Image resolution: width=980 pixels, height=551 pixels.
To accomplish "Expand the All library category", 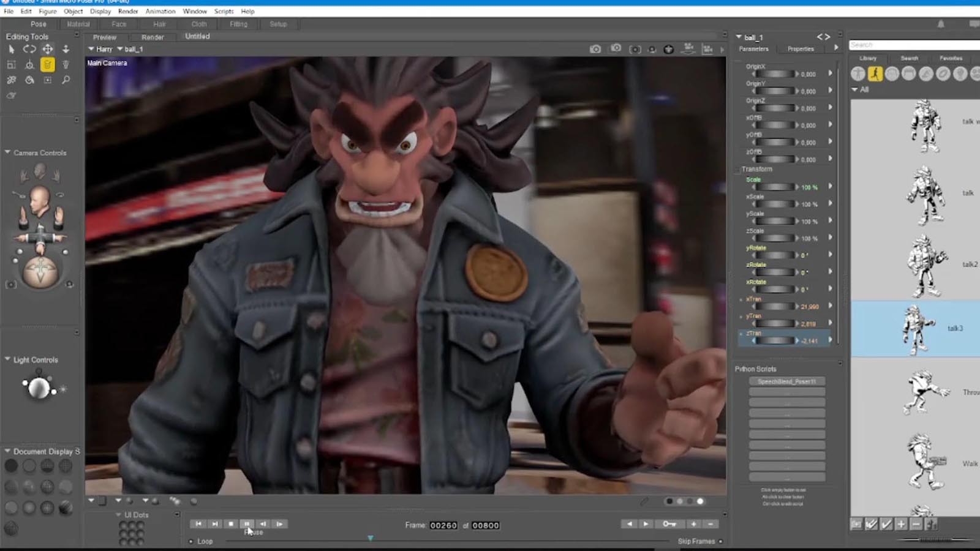I will point(854,89).
